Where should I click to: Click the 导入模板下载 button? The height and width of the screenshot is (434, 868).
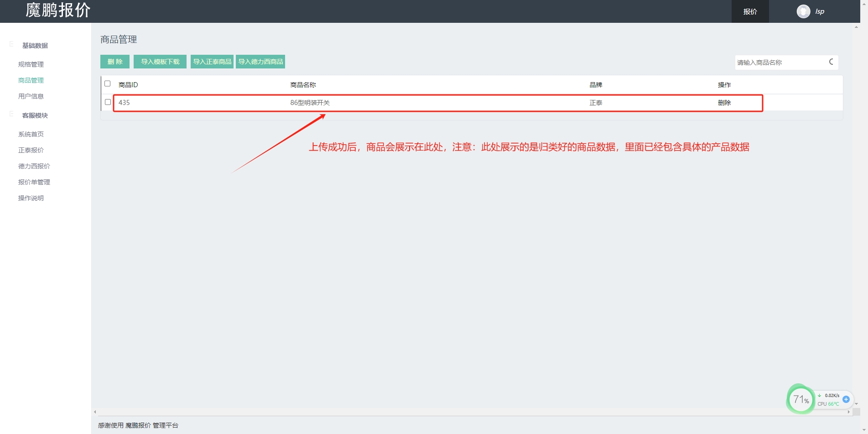[x=160, y=62]
